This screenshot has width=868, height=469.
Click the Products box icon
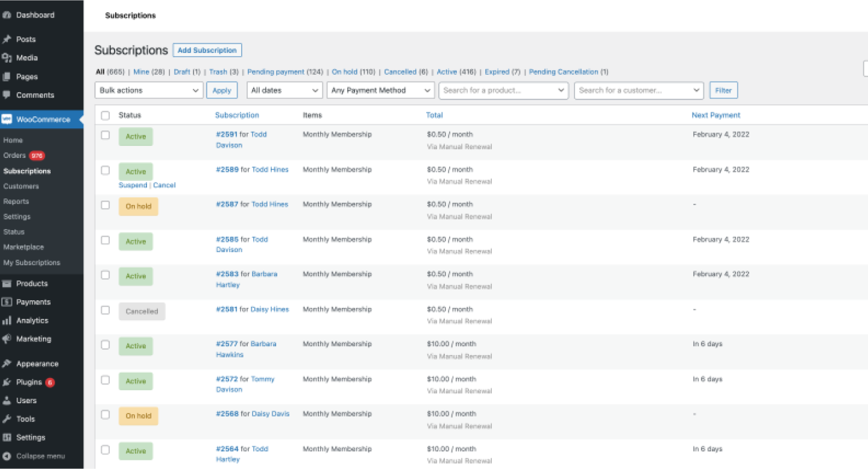(7, 283)
